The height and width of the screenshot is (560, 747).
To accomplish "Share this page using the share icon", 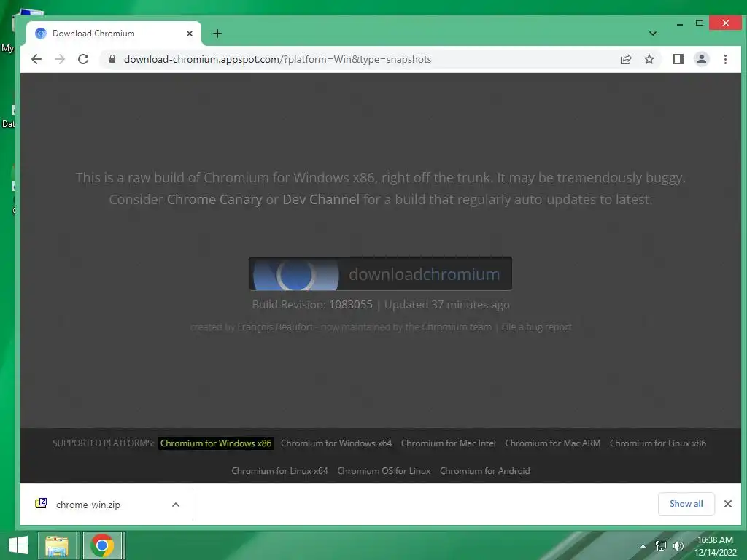I will click(x=625, y=59).
